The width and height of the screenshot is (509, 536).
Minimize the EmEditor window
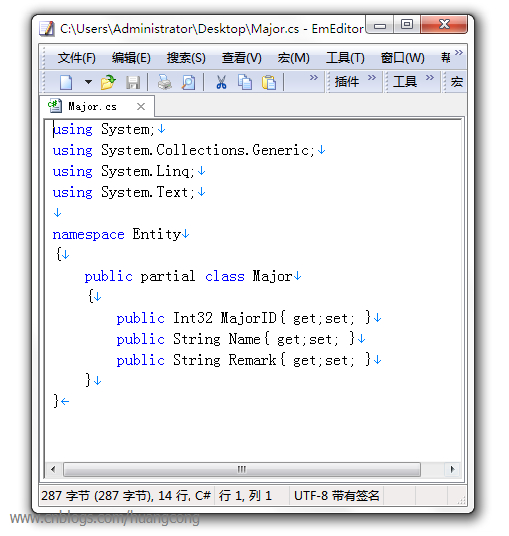[x=380, y=25]
